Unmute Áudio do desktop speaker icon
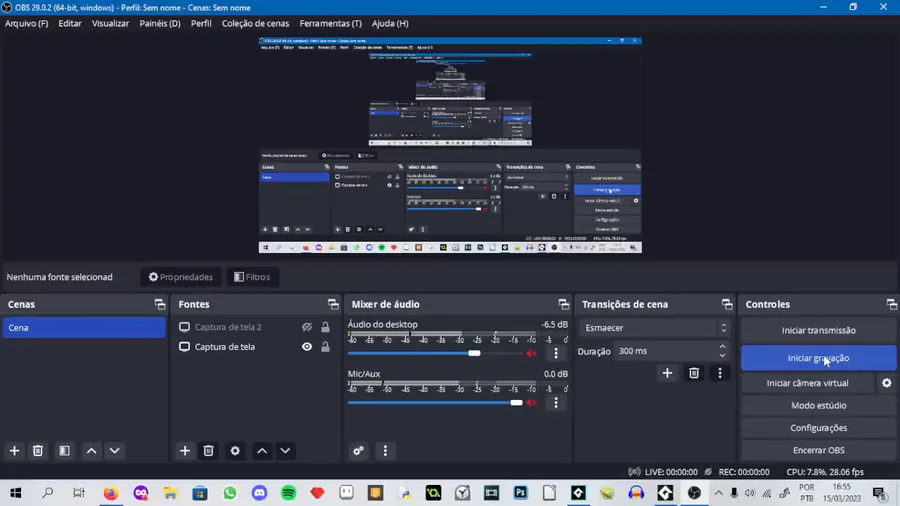The height and width of the screenshot is (506, 900). (532, 353)
